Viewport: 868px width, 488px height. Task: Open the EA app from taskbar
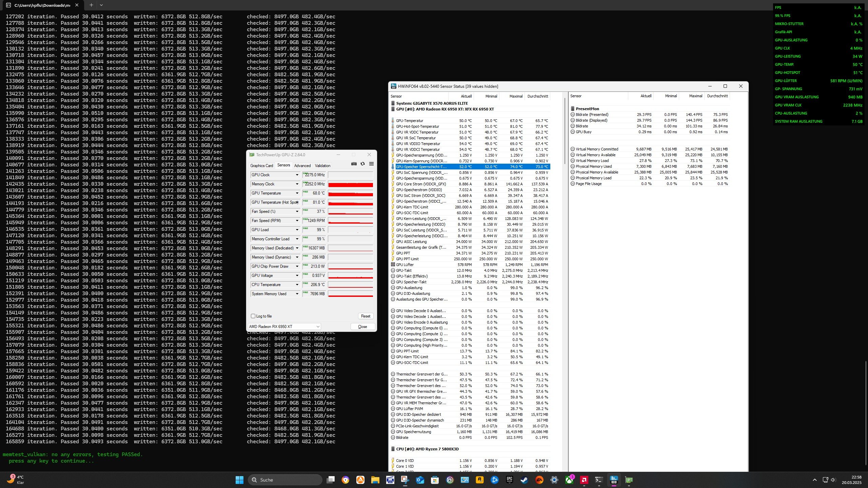click(539, 480)
